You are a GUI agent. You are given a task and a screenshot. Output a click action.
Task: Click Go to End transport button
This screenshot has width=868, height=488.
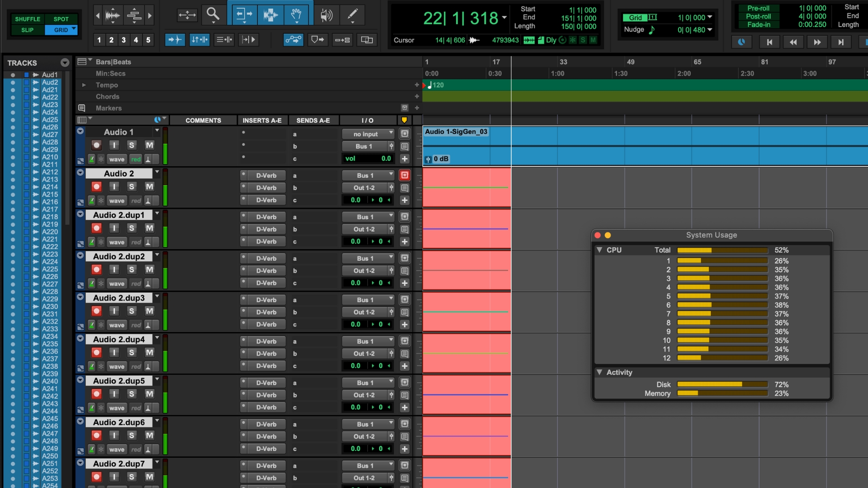pyautogui.click(x=841, y=42)
